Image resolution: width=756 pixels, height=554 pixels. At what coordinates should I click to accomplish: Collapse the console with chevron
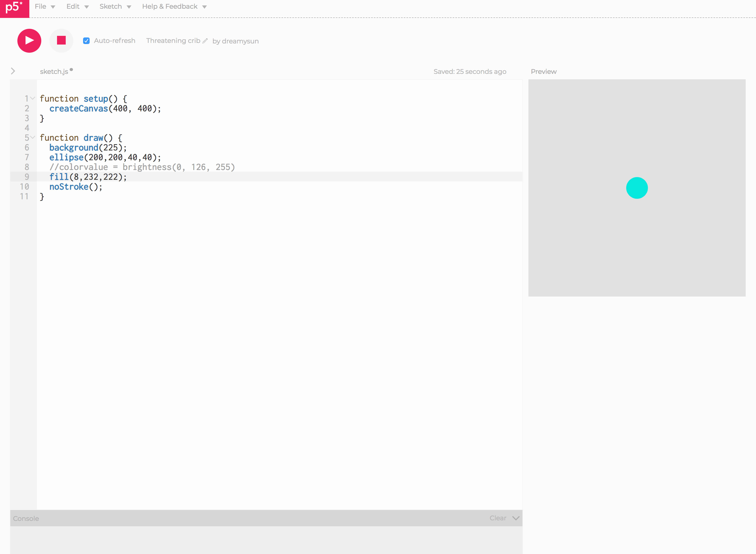click(516, 518)
